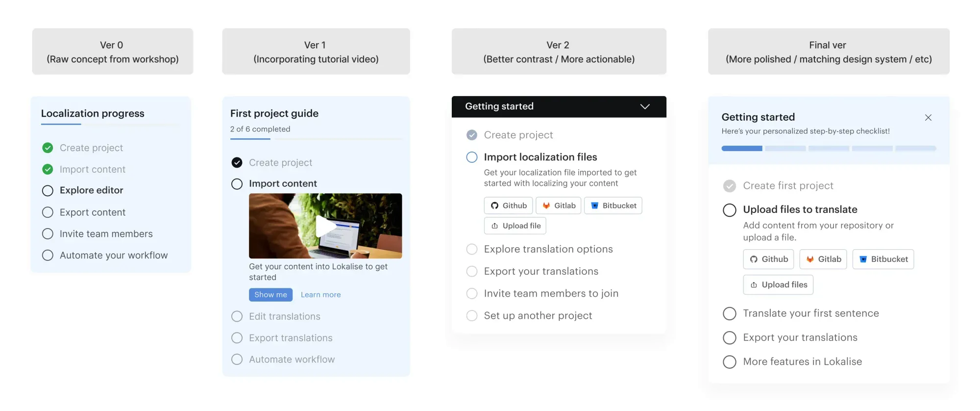Click the Bitbucket icon in Ver 2 panel

(594, 206)
